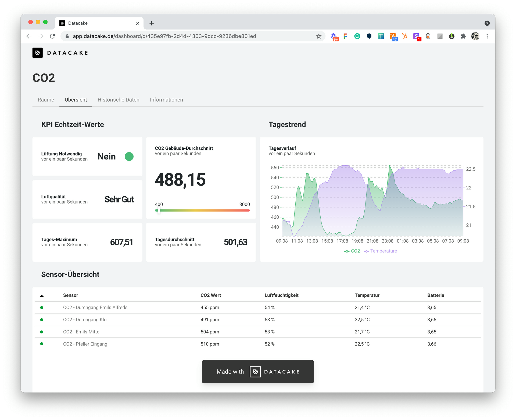Image resolution: width=516 pixels, height=420 pixels.
Task: Open the extension with the 9+ badge
Action: pyautogui.click(x=334, y=37)
